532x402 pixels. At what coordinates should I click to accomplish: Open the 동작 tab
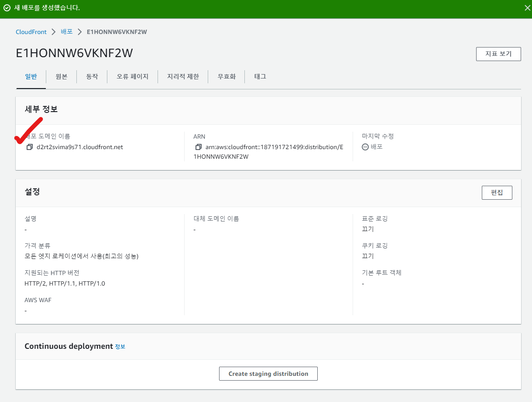click(92, 77)
